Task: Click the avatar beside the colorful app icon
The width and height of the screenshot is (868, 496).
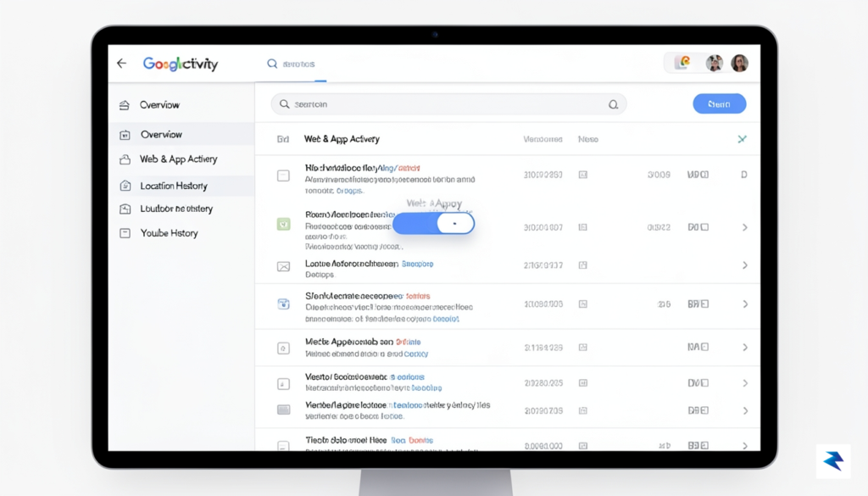Action: pyautogui.click(x=714, y=63)
